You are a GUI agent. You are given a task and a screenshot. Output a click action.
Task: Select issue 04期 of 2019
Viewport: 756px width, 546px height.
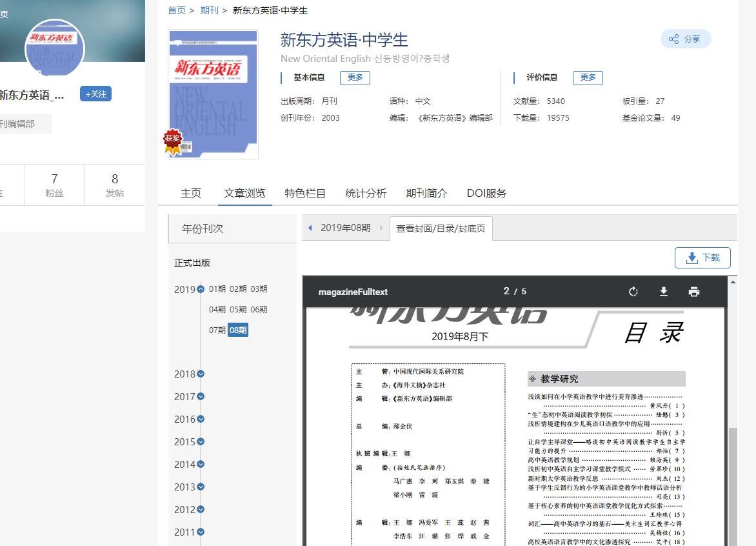pos(217,310)
